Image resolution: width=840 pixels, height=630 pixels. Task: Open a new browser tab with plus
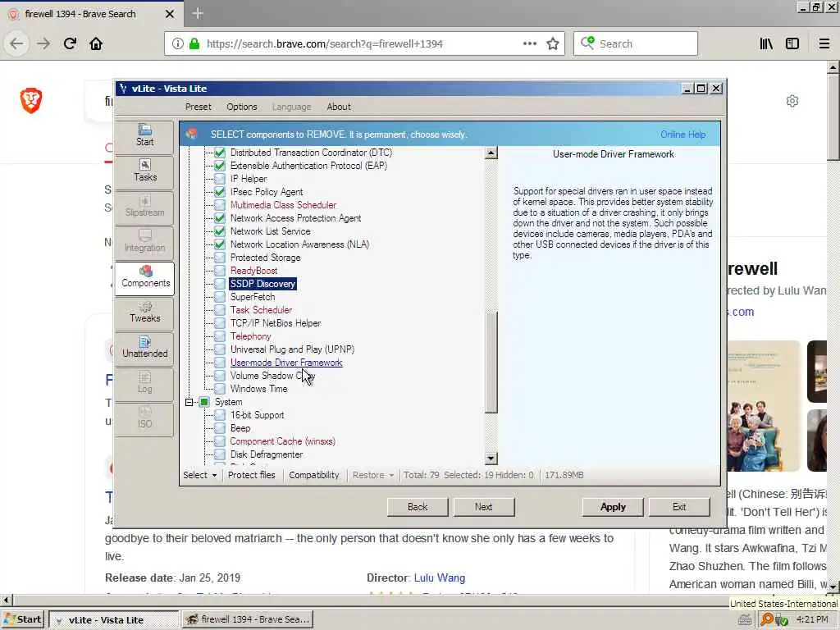(197, 13)
